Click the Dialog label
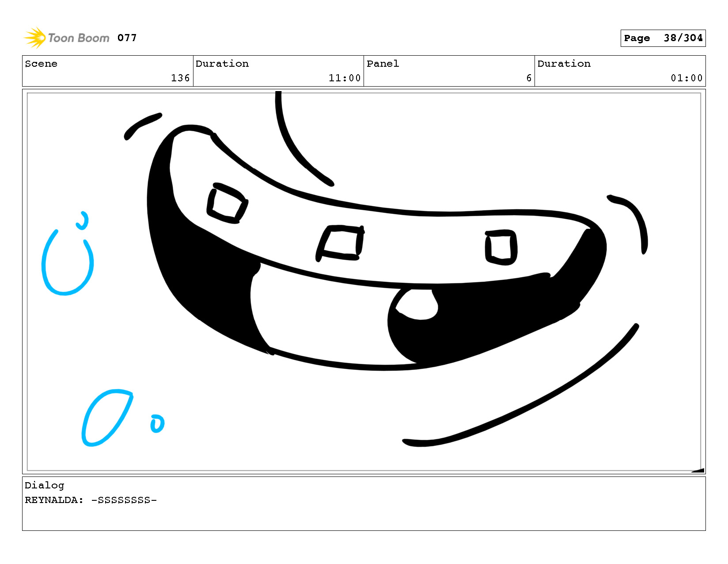Image resolution: width=728 pixels, height=564 pixels. tap(44, 485)
